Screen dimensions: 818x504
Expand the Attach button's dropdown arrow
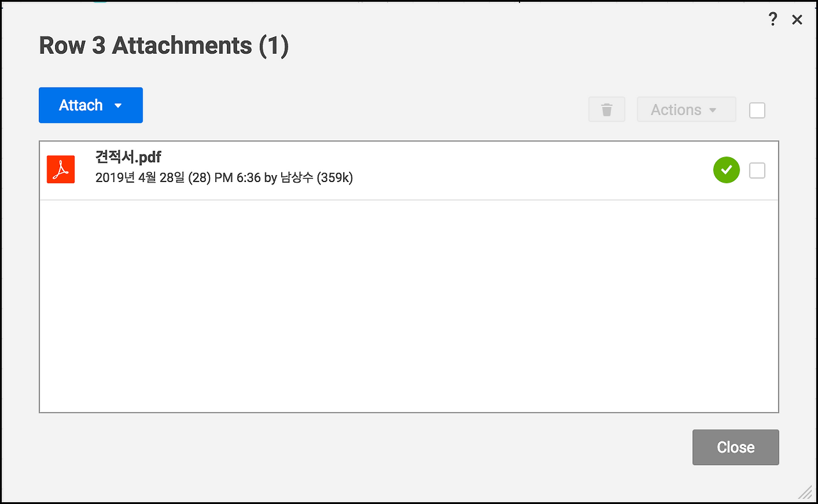pos(118,106)
